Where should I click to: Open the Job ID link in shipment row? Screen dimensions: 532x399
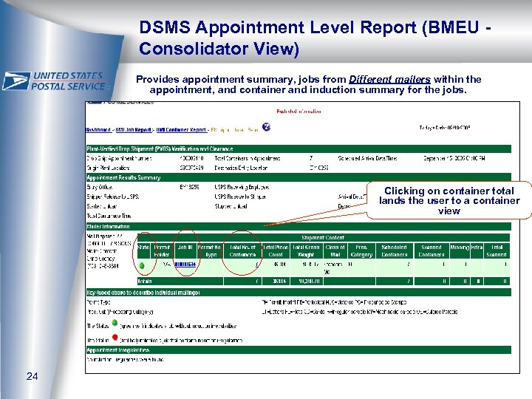pyautogui.click(x=185, y=264)
